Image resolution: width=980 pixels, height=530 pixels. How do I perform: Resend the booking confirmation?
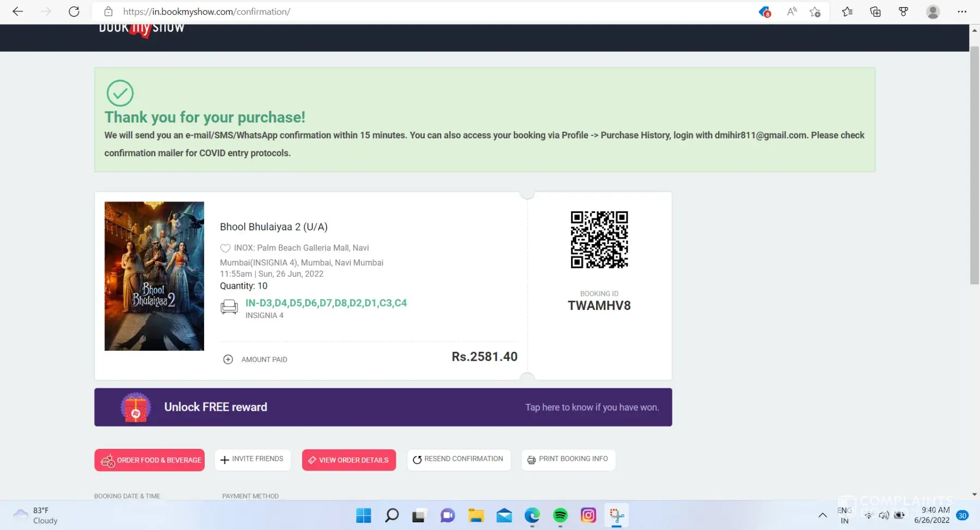tap(458, 460)
